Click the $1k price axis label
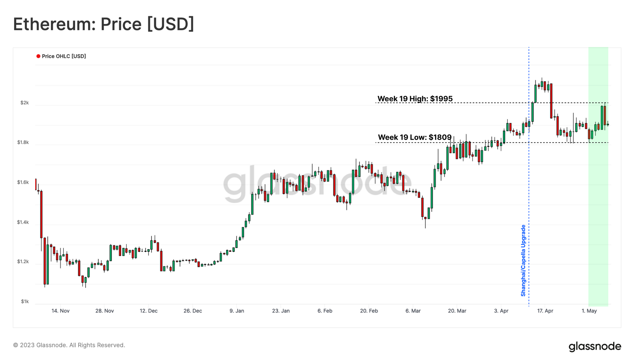The image size is (631, 364). [x=25, y=302]
